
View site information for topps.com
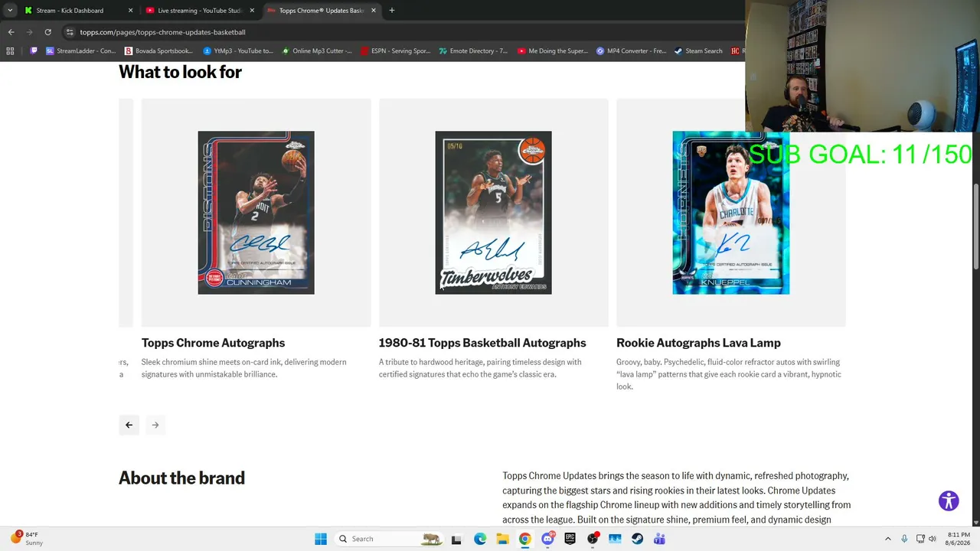(70, 32)
